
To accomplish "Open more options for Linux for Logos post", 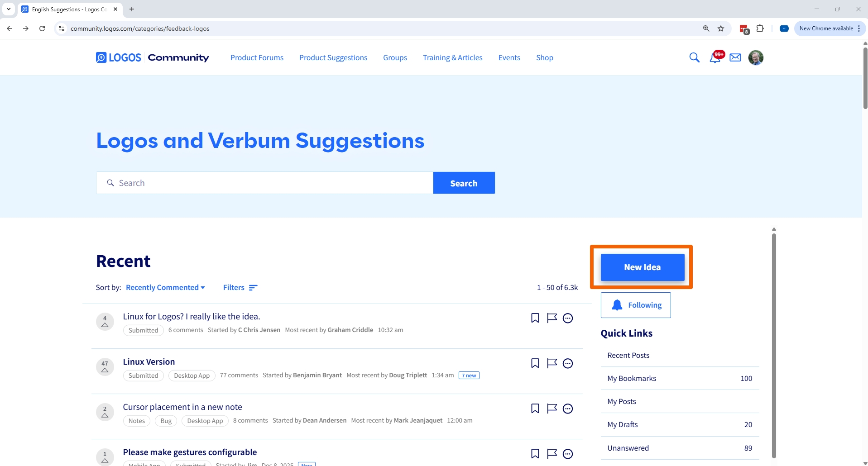I will 568,318.
